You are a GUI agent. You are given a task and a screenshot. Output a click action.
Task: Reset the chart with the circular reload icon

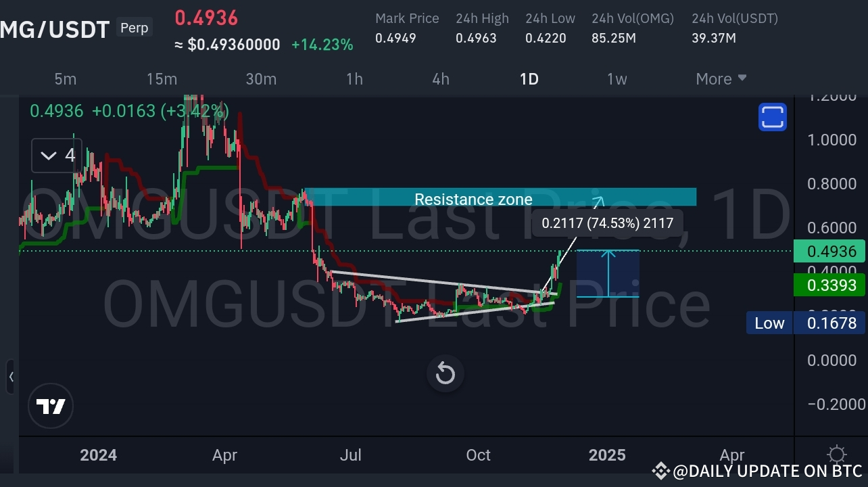tap(445, 373)
